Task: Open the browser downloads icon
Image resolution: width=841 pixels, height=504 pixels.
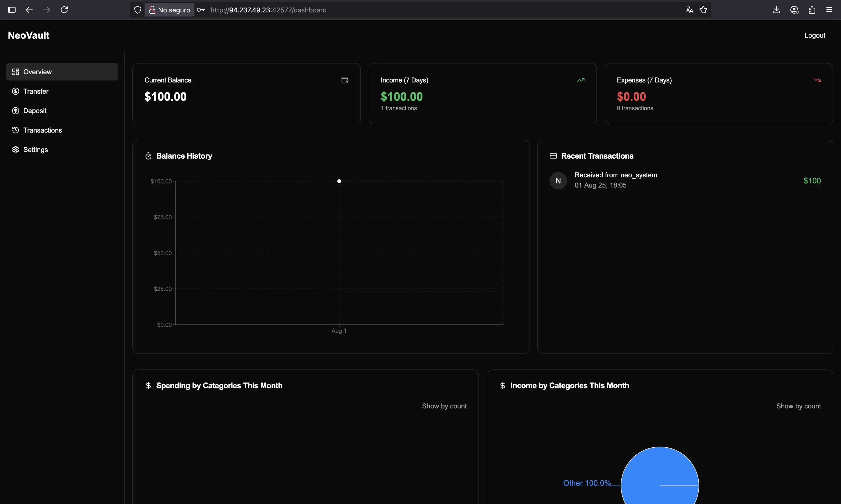Action: coord(777,10)
